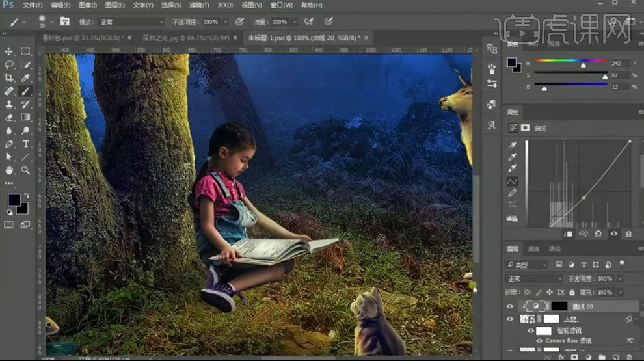Select the Zoom tool
Screen dimensions: 644x361
click(x=26, y=170)
